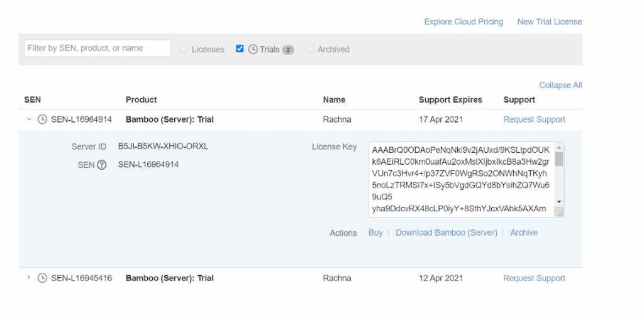This screenshot has height=315, width=644.
Task: Expand the SEN-L16945416 license row
Action: click(x=28, y=278)
